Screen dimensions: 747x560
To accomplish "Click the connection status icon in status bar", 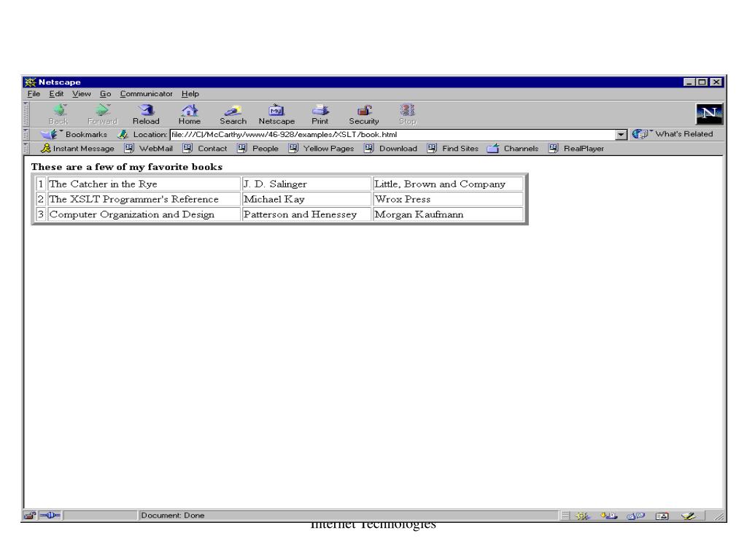I will point(50,516).
